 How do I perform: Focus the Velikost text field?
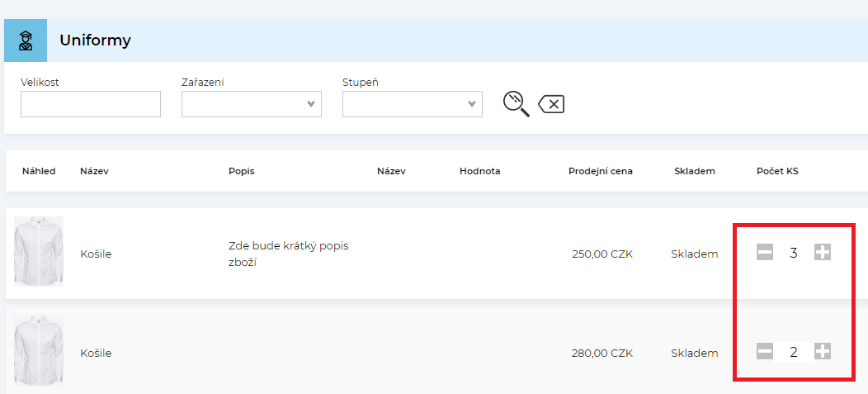point(91,104)
